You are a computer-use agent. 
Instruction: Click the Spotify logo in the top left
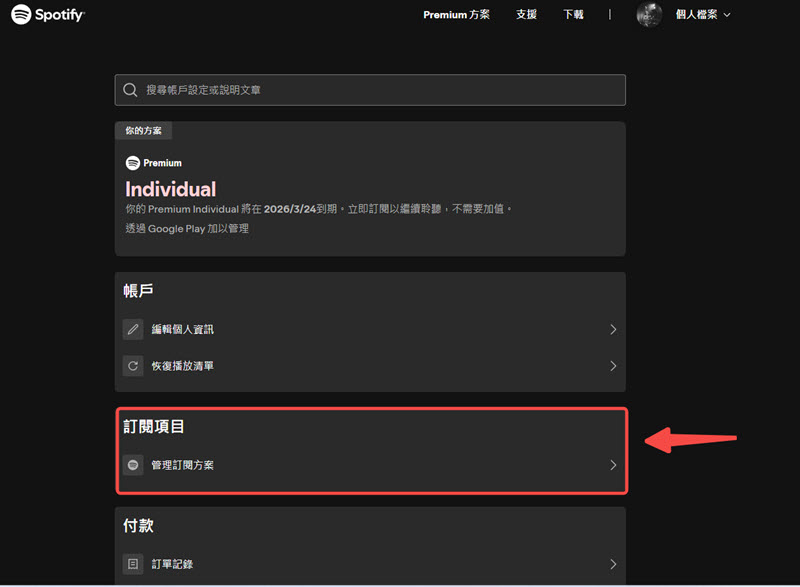click(x=47, y=15)
